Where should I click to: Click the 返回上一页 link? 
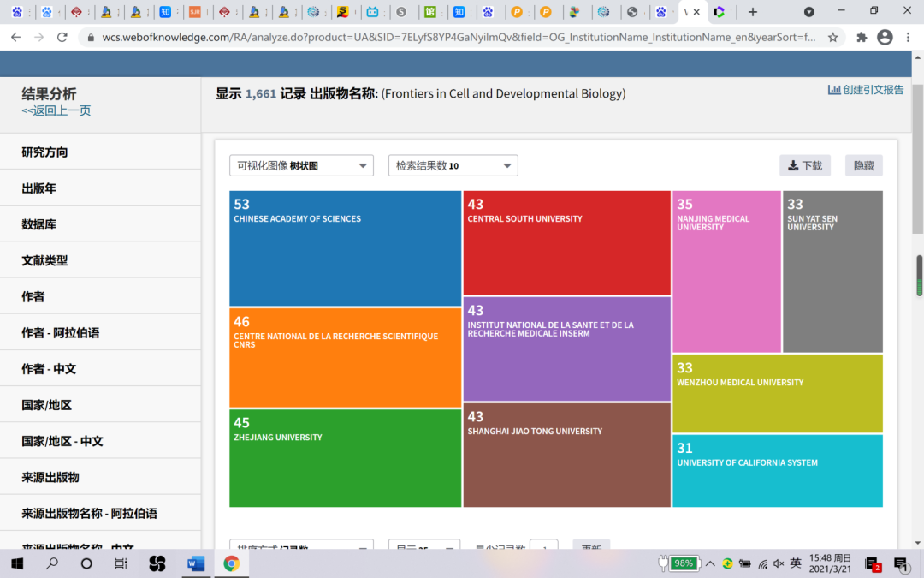(x=55, y=110)
